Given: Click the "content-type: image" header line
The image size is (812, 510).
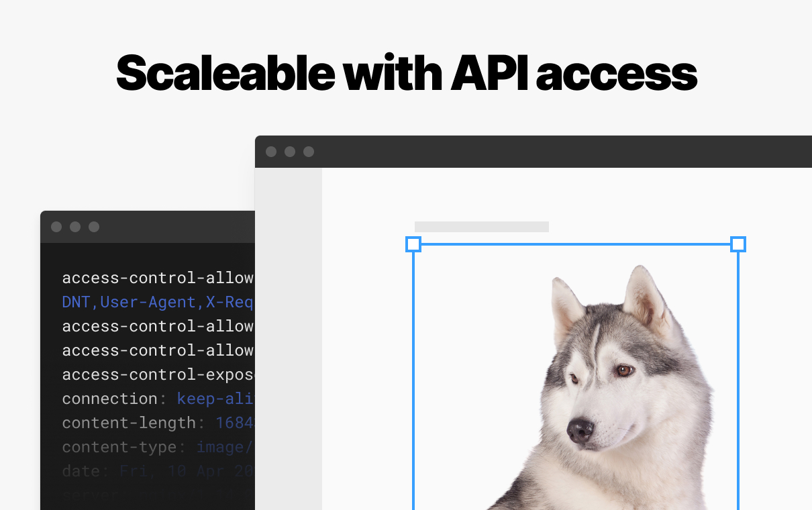Looking at the screenshot, I should click(157, 447).
